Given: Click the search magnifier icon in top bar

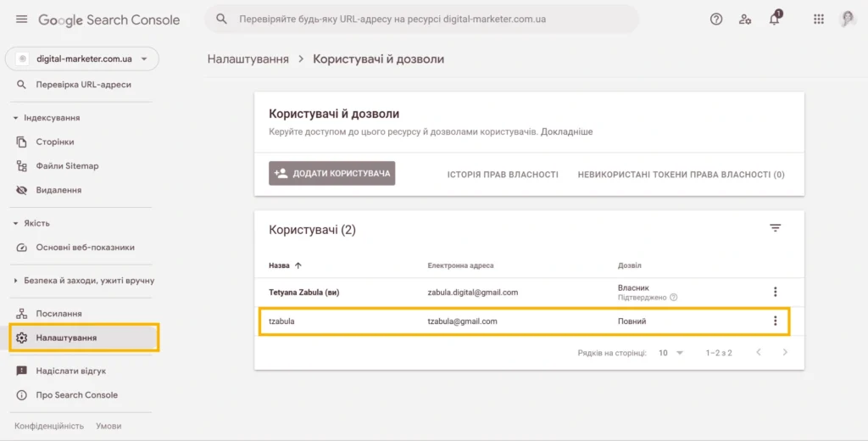Looking at the screenshot, I should [221, 19].
